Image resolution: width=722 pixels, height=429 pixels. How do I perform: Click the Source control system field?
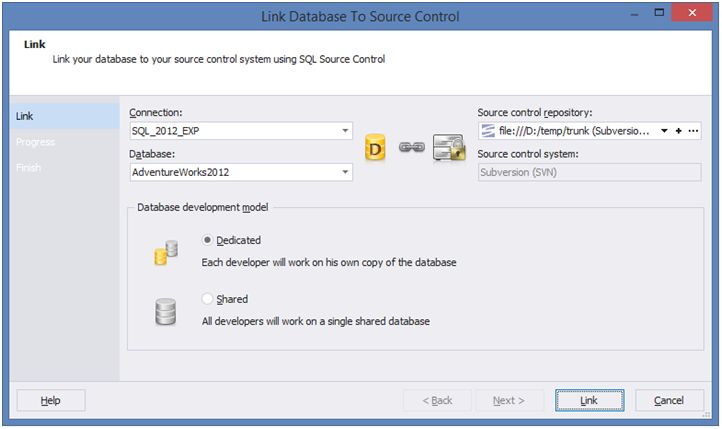tap(589, 172)
